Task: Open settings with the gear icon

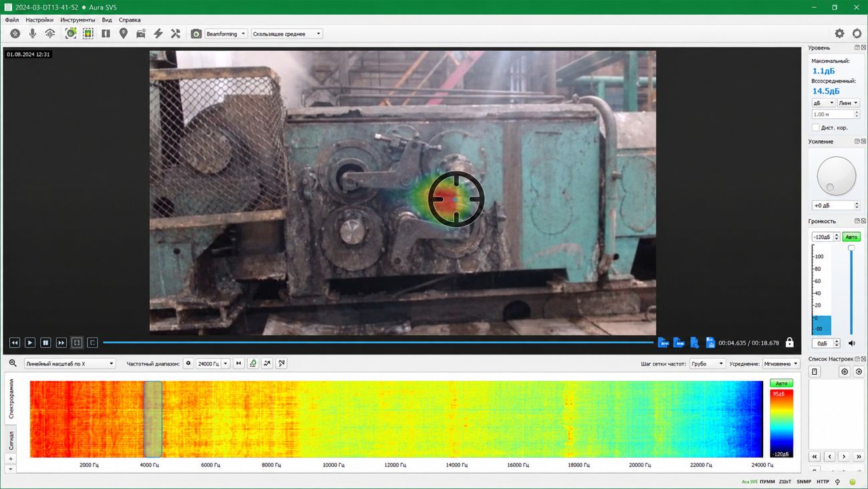Action: pos(840,33)
